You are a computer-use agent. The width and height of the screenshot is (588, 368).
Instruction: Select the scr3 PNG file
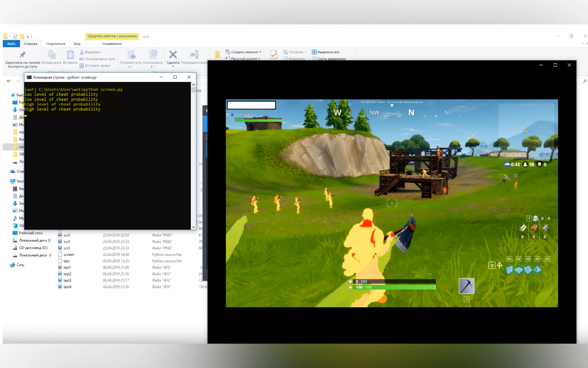(67, 235)
